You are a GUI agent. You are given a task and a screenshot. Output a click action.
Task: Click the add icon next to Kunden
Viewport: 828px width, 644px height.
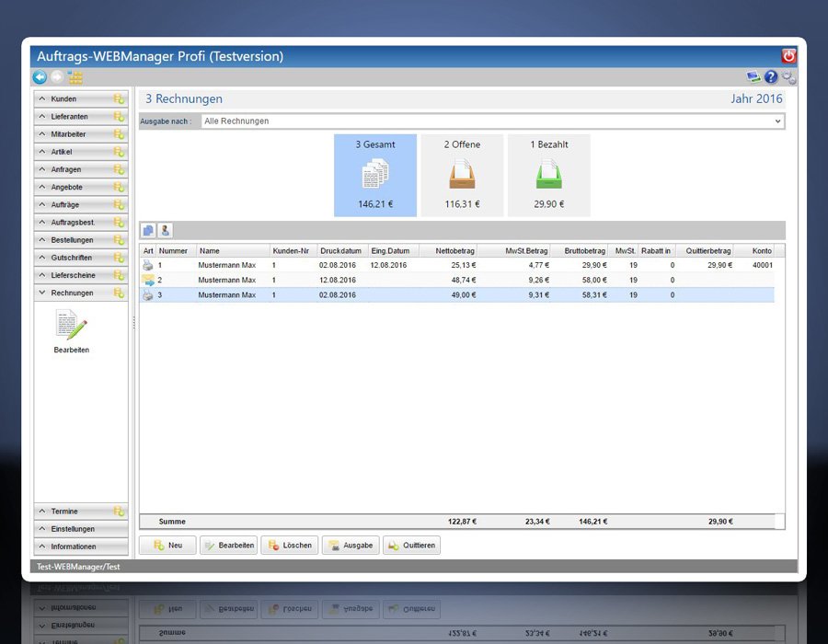(x=119, y=99)
